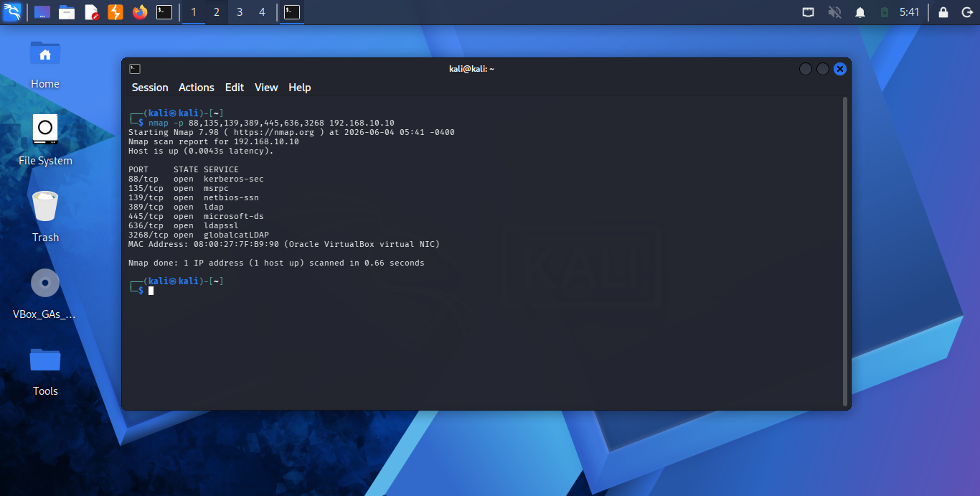This screenshot has width=980, height=496.
Task: Click the terminal vertical scrollbar
Action: point(845,251)
